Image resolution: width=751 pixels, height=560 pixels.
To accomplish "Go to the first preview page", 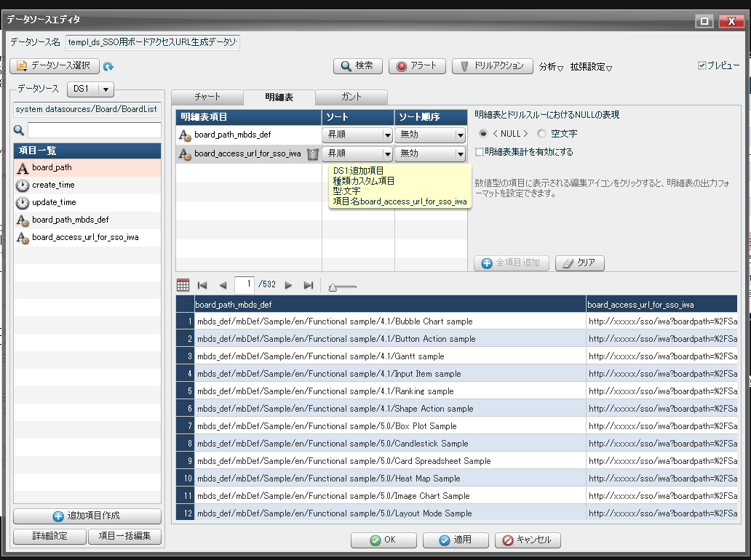I will (202, 285).
